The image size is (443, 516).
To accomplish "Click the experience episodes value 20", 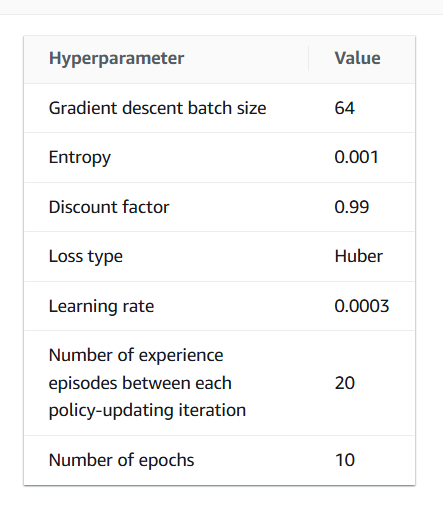I will click(x=345, y=383).
